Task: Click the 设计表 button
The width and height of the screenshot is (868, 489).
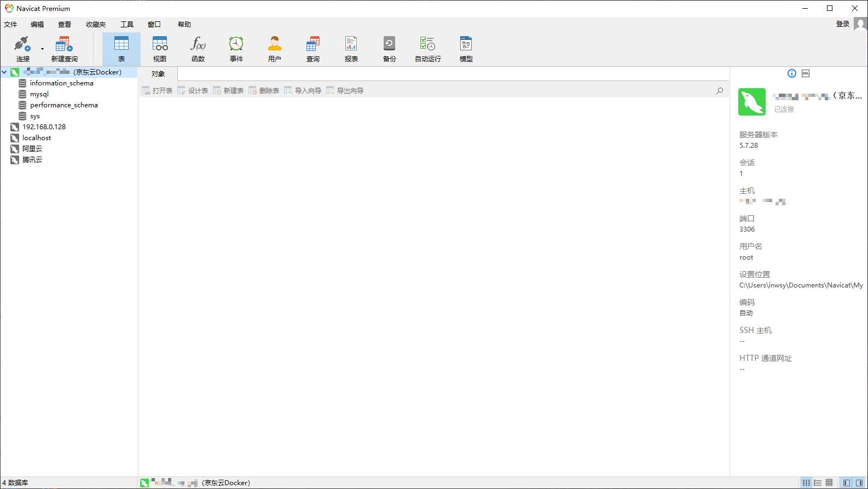Action: pyautogui.click(x=193, y=91)
